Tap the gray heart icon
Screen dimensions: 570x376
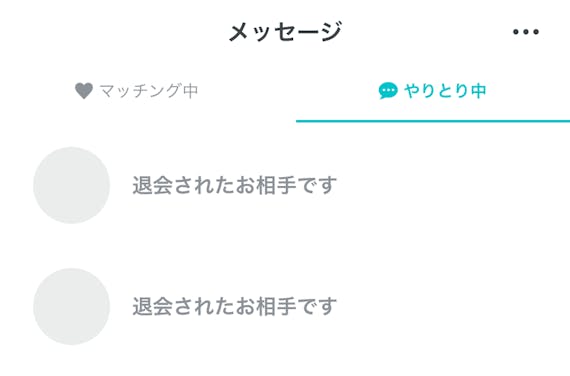click(84, 91)
